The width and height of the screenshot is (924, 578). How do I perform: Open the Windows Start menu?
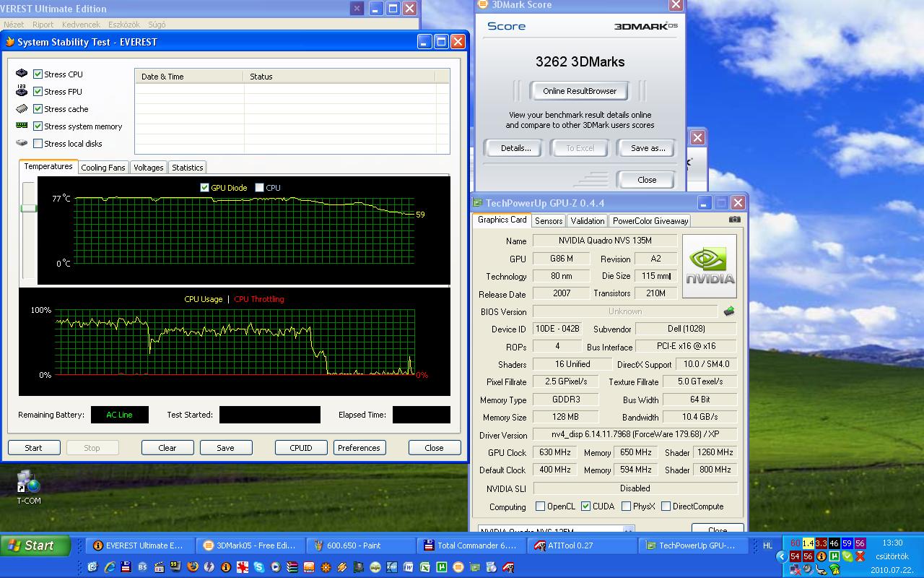[x=36, y=545]
